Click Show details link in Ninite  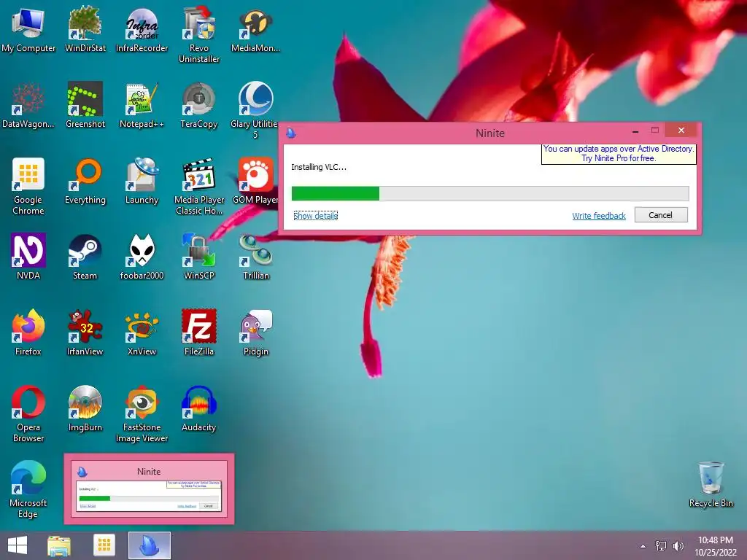tap(315, 216)
